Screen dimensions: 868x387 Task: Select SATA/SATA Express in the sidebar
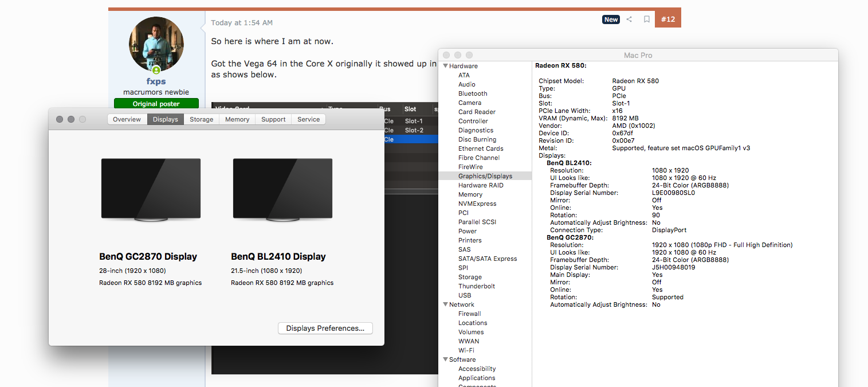pos(488,259)
